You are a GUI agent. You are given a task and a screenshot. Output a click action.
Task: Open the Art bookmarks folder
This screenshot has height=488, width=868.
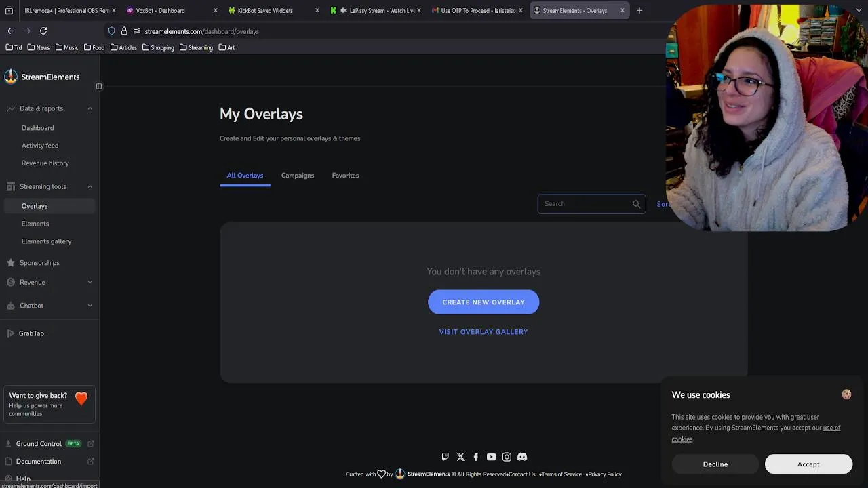(x=226, y=47)
